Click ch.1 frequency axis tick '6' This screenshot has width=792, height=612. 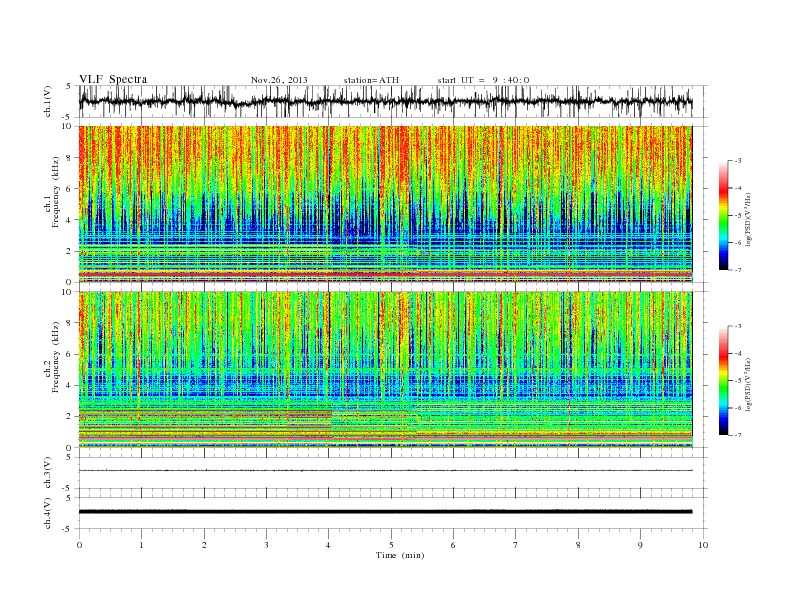69,189
